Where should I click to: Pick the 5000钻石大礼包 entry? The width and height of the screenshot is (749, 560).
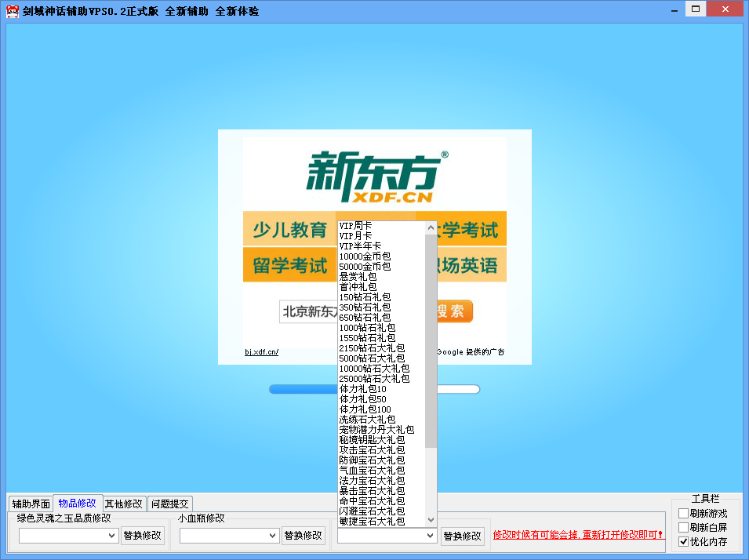pyautogui.click(x=381, y=358)
